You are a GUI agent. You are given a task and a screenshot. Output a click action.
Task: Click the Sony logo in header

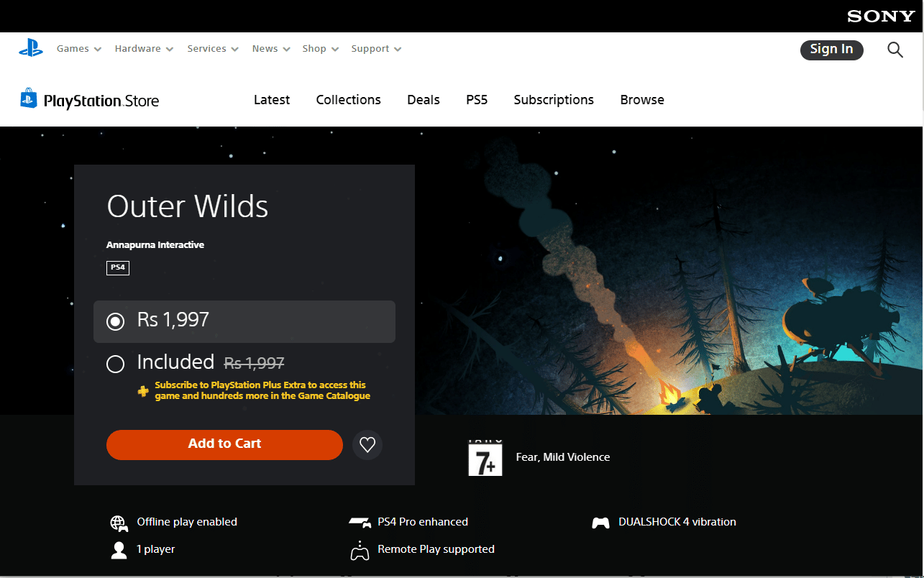pyautogui.click(x=880, y=16)
